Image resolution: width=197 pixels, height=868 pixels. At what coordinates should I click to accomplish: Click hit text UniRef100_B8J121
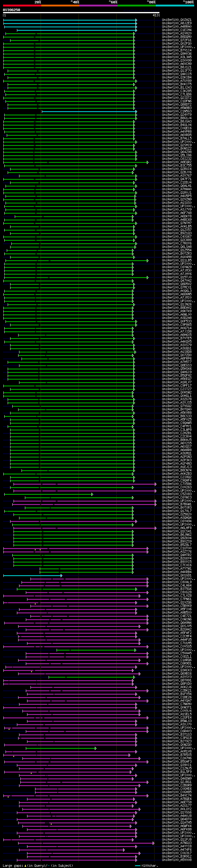tap(176, 67)
